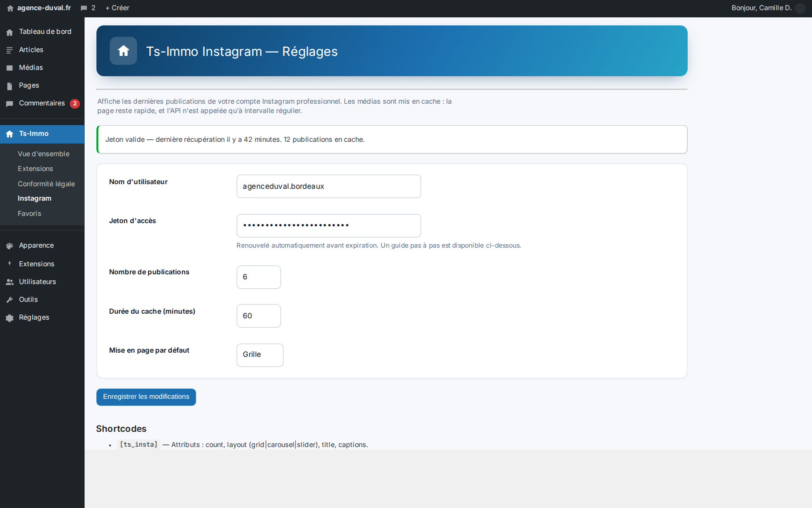Click the Nombre de publications field
The height and width of the screenshot is (508, 812).
coord(259,277)
